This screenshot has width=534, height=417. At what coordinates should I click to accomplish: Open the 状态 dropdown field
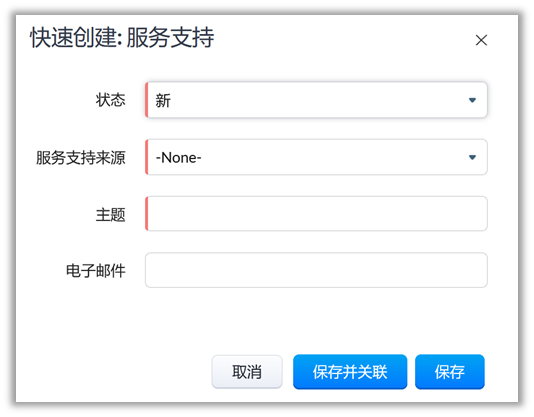316,100
